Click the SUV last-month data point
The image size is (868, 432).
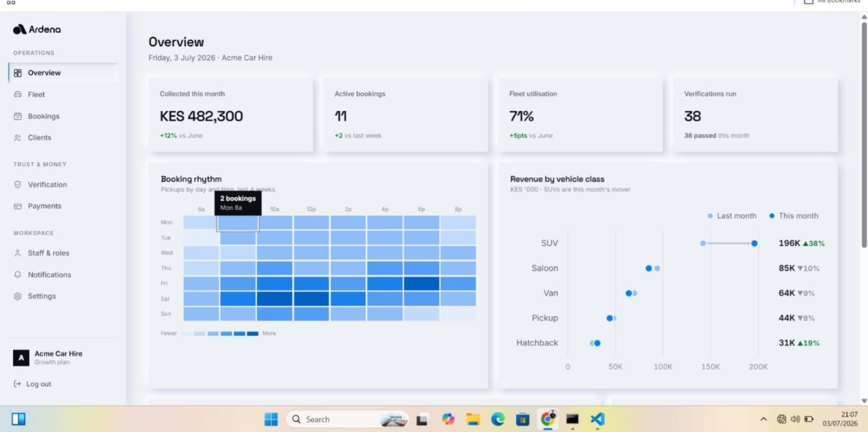(703, 243)
